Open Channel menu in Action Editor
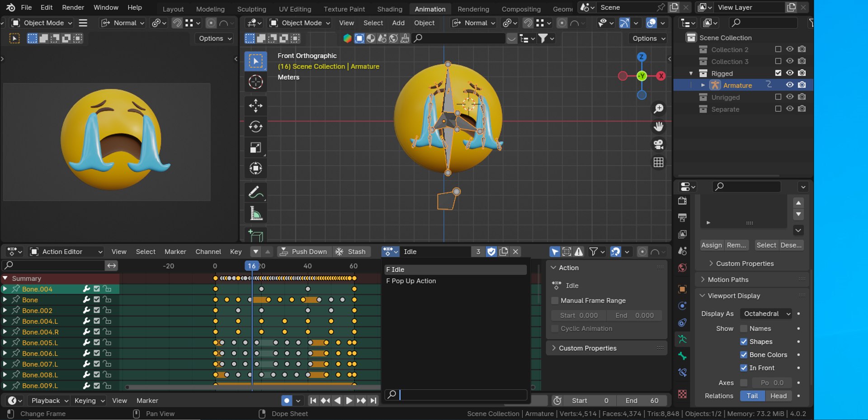Image resolution: width=868 pixels, height=420 pixels. point(208,252)
